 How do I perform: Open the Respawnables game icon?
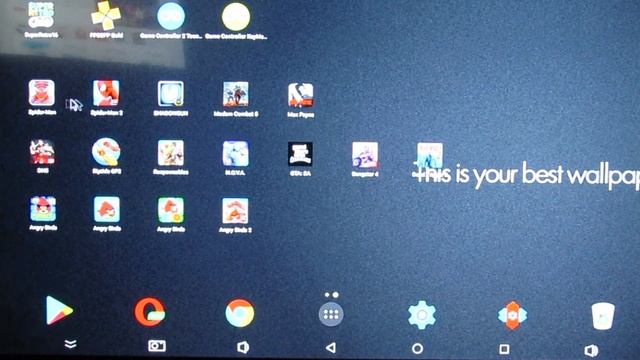171,153
